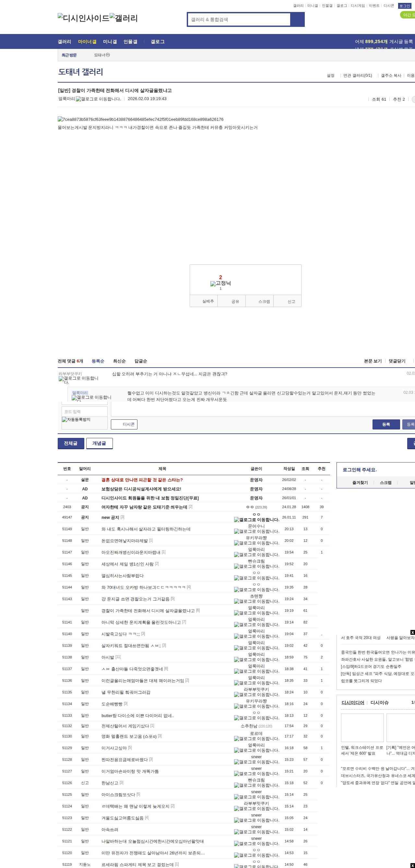415x868 pixels.
Task: Open 라부부맛쿠키's gallog icon in row 51135
Action: (x=256, y=695)
